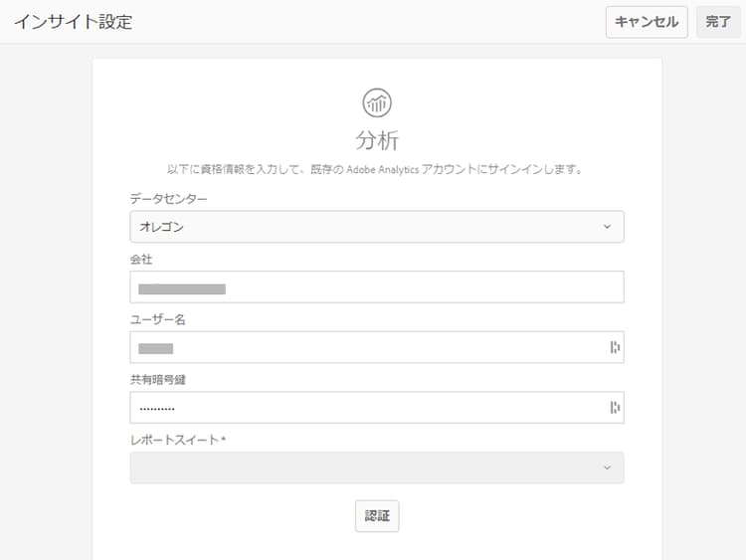Click the 共有暗号鍵 field label
The image size is (746, 560).
pos(158,380)
